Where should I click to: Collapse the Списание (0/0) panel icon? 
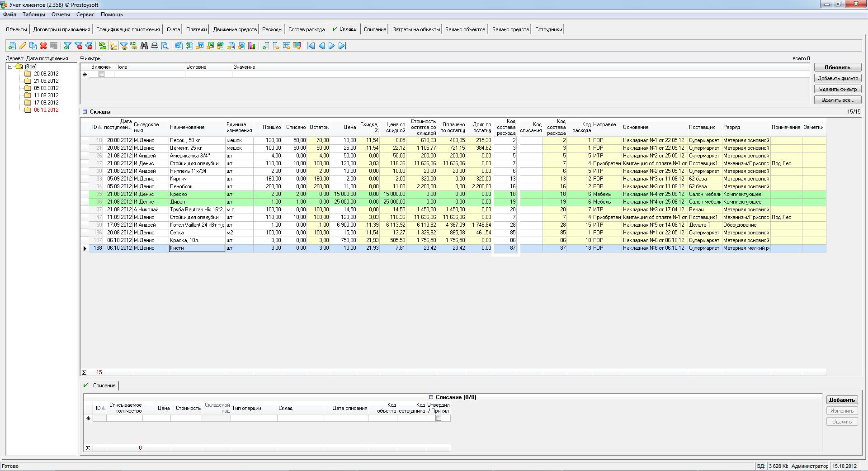[x=431, y=397]
